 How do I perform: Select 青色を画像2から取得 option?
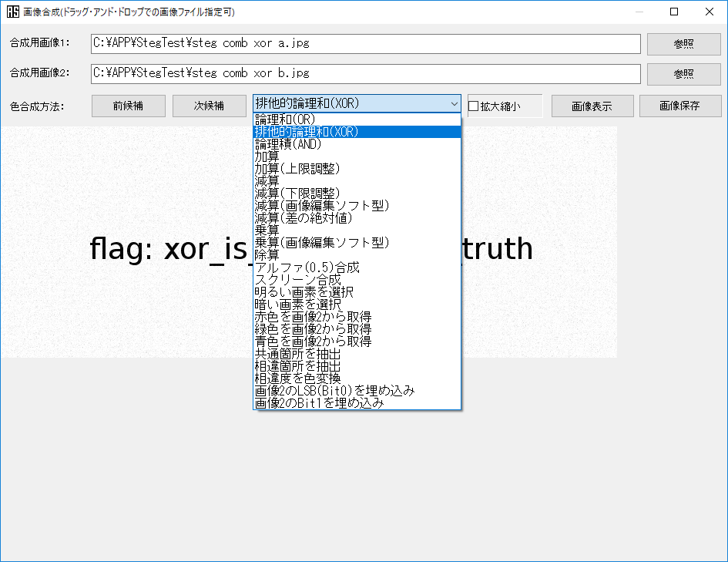pyautogui.click(x=357, y=342)
